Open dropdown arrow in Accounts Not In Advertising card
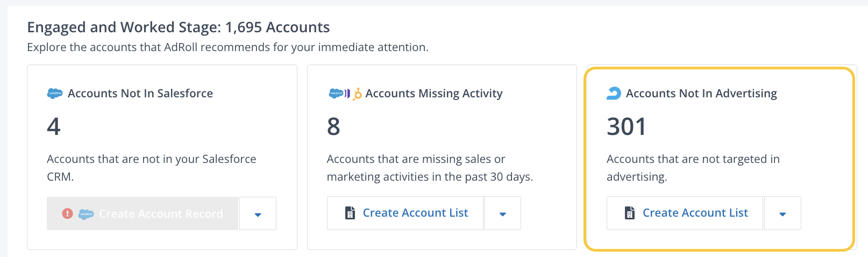This screenshot has height=257, width=868. click(782, 213)
